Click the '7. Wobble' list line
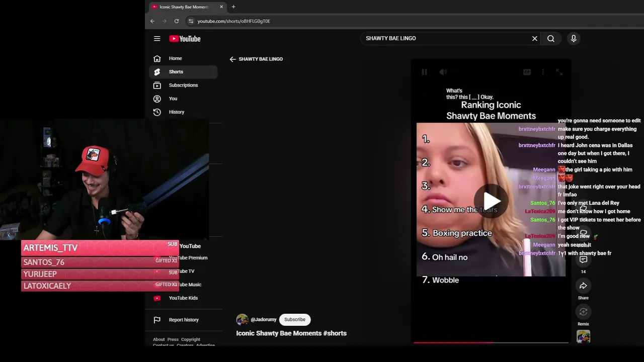 (x=440, y=280)
